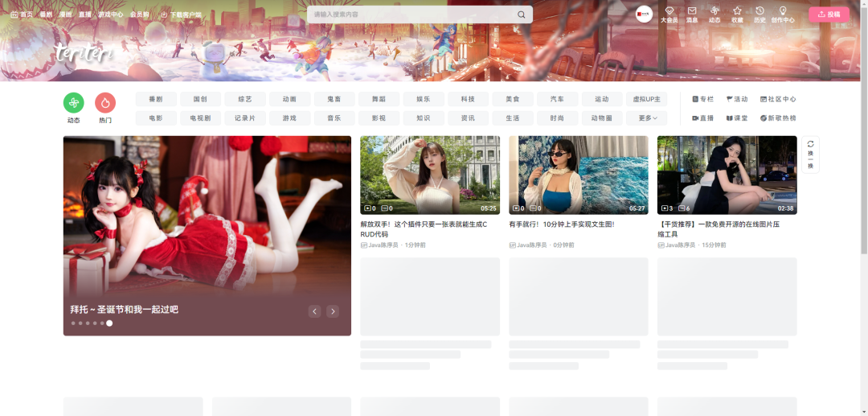Click the user avatar in header

click(x=644, y=14)
